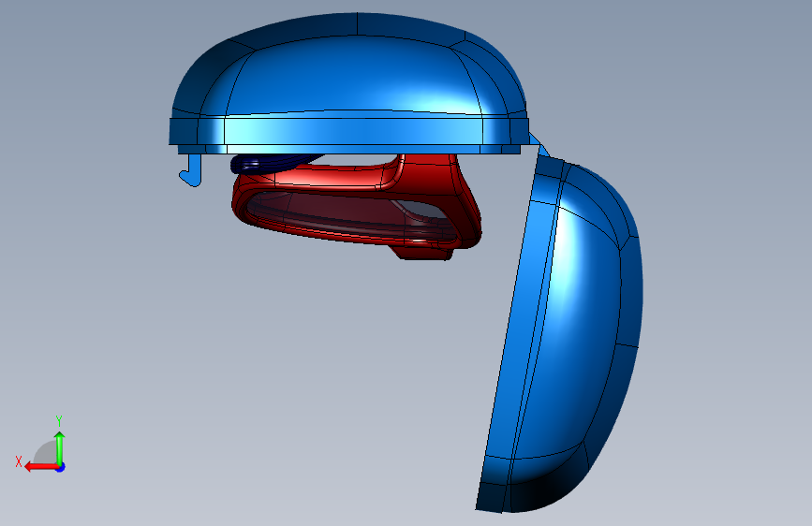Image resolution: width=812 pixels, height=526 pixels.
Task: Select the small blue hook clip under cover
Action: [x=192, y=170]
